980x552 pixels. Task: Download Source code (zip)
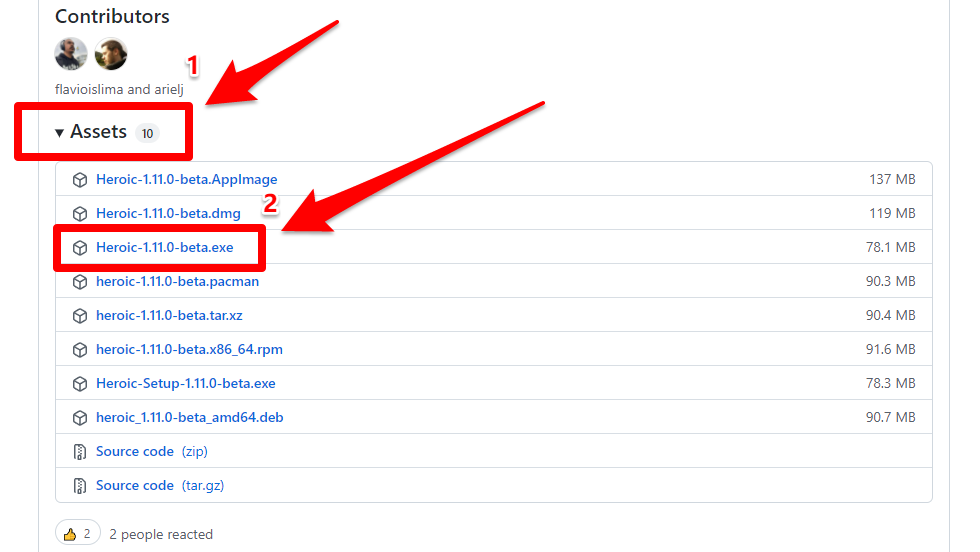[135, 452]
